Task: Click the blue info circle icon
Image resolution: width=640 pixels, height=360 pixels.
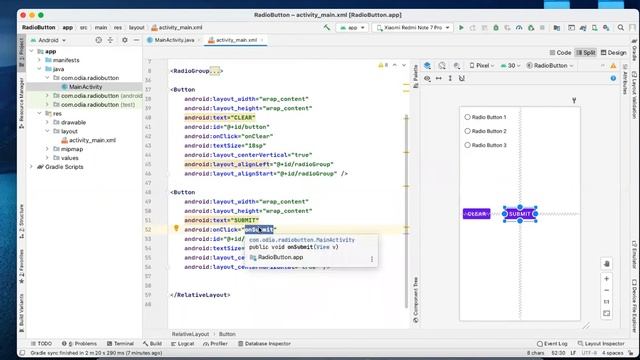Action: point(613,78)
